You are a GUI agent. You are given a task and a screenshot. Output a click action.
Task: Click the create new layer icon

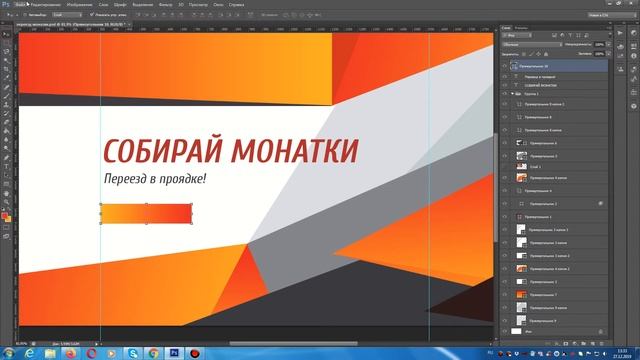coord(593,344)
